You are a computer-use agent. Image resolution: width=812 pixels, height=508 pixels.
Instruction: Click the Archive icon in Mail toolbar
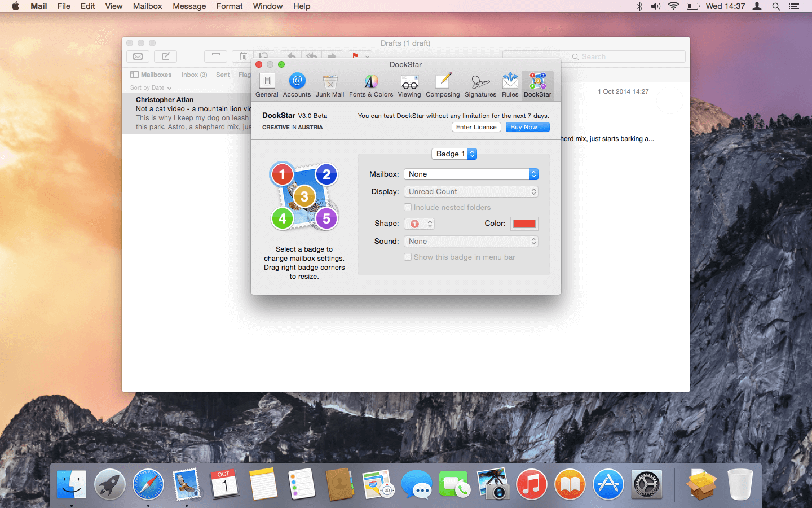coord(215,56)
